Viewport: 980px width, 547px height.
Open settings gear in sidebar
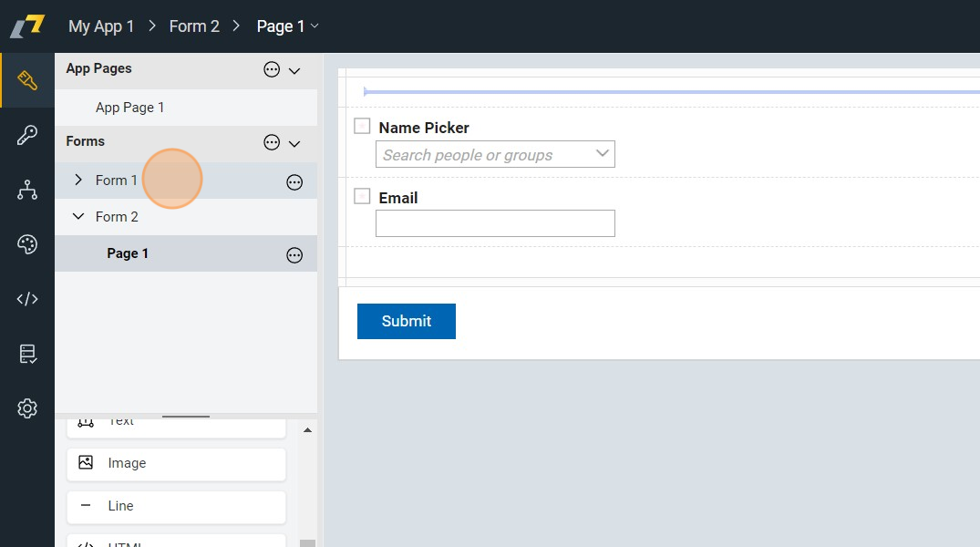27,408
